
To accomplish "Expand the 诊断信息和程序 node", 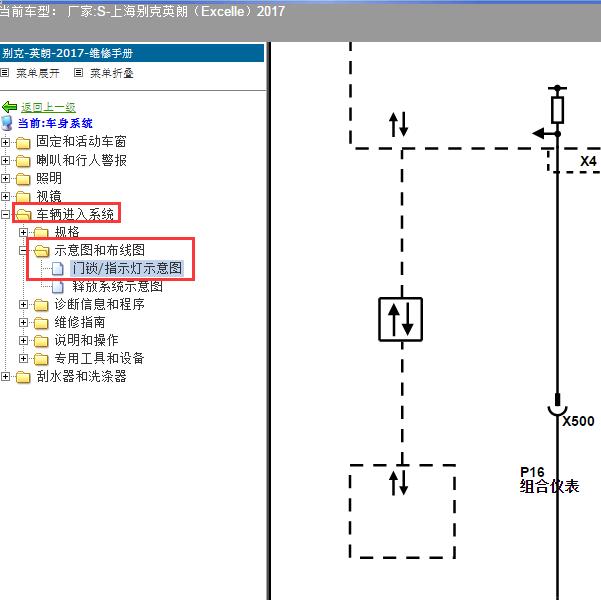I will tap(23, 304).
